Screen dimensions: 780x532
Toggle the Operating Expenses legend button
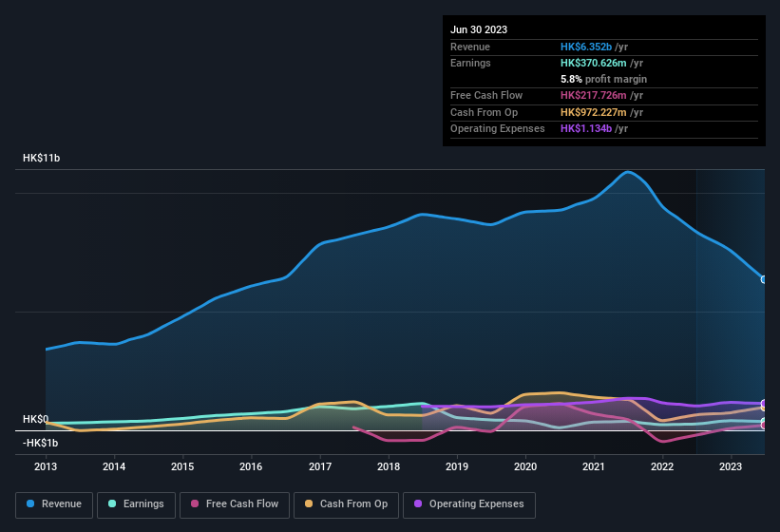[469, 504]
